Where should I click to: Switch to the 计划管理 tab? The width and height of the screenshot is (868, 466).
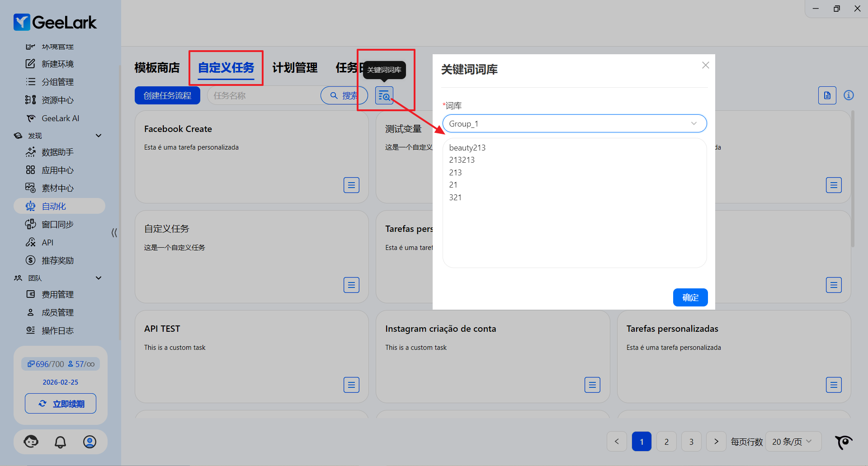pos(295,68)
